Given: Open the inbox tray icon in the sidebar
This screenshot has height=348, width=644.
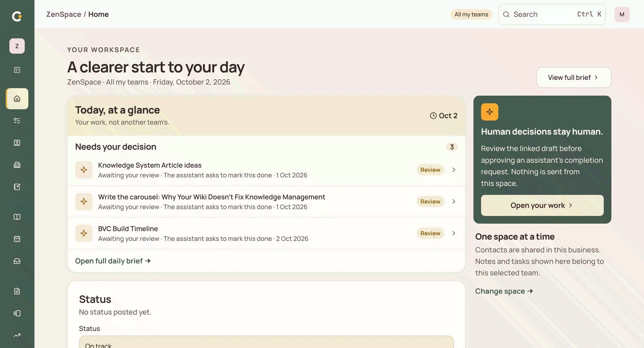Looking at the screenshot, I should pos(17,261).
